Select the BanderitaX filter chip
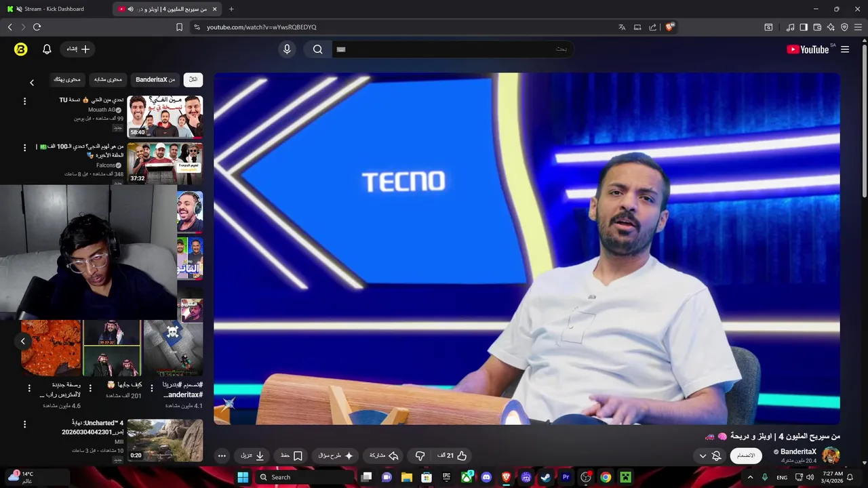The image size is (868, 488). (155, 79)
